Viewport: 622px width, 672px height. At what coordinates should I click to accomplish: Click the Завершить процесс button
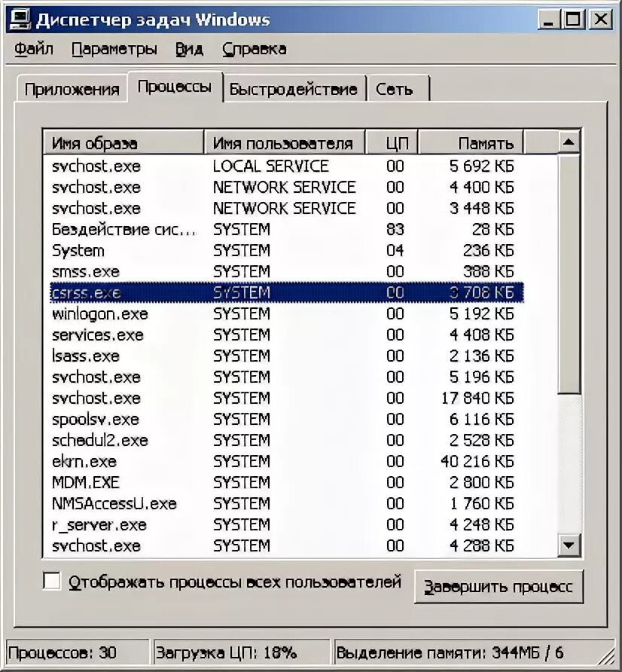(499, 586)
